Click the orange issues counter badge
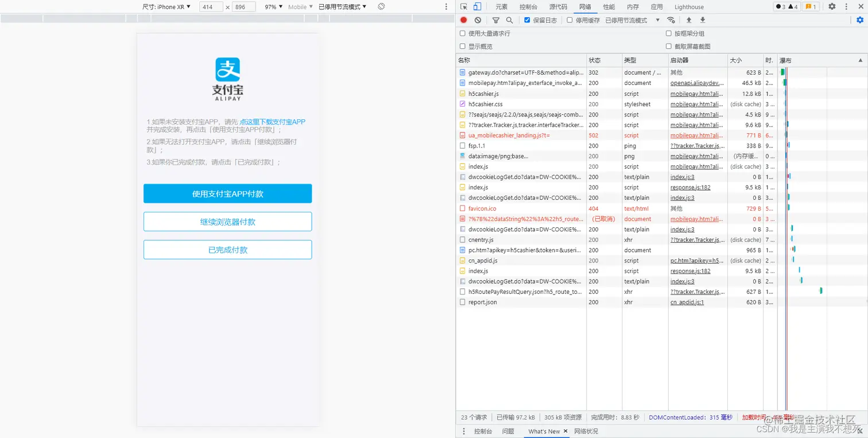 coord(811,7)
